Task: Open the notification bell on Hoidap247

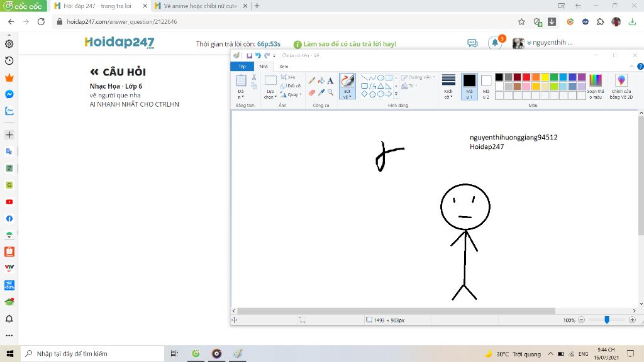Action: point(495,42)
